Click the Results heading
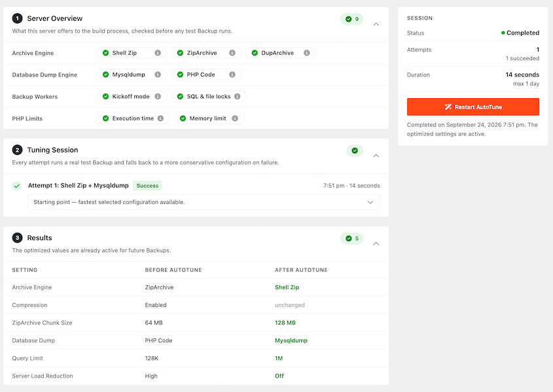553x392 pixels. pyautogui.click(x=39, y=238)
